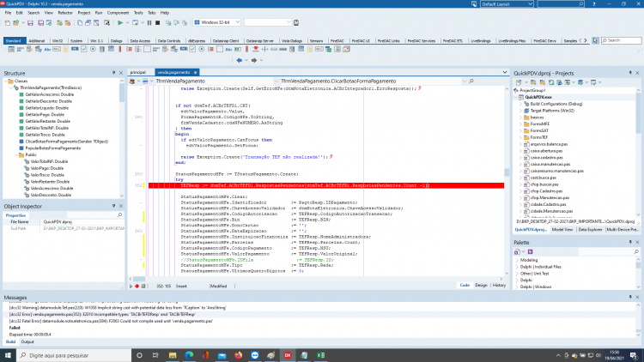
Task: Select PopularBotesFormaPagamento in Structure tree
Action: coord(53,148)
